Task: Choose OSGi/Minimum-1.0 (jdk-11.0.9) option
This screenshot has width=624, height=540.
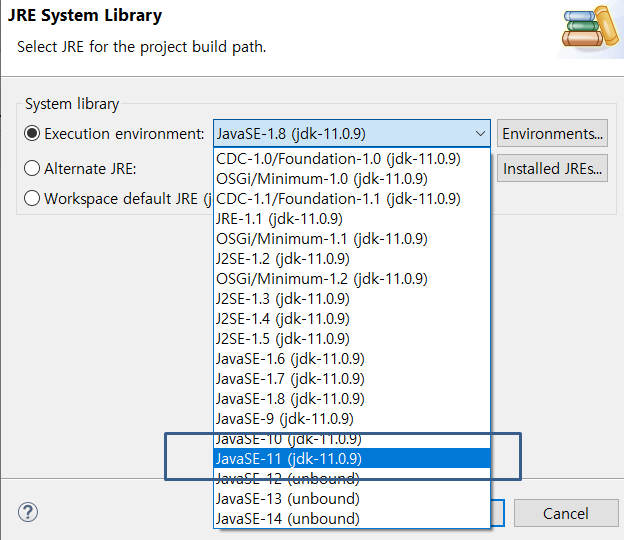Action: click(x=352, y=179)
